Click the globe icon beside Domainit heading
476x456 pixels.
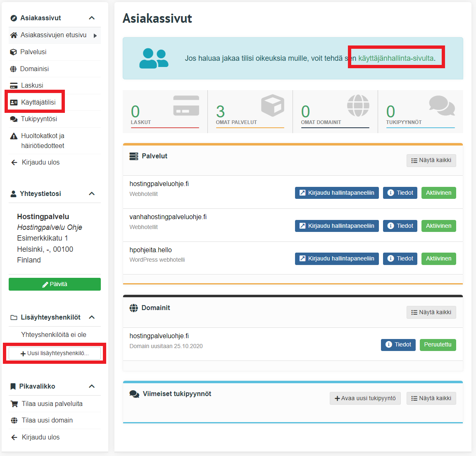coord(133,308)
